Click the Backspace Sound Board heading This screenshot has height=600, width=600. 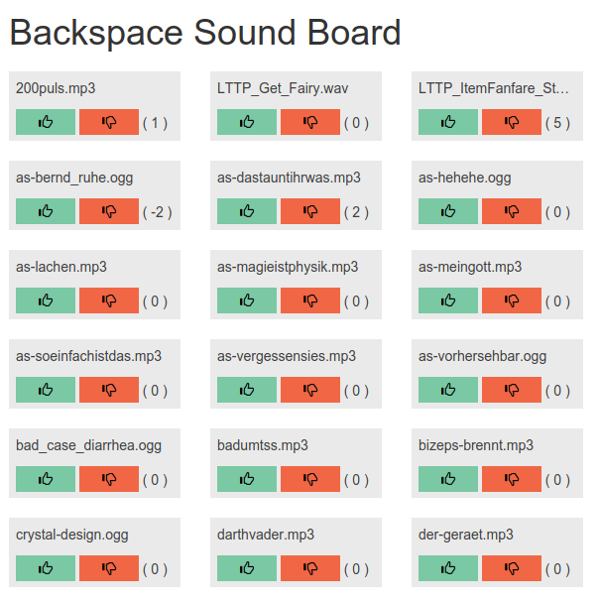coord(205,33)
